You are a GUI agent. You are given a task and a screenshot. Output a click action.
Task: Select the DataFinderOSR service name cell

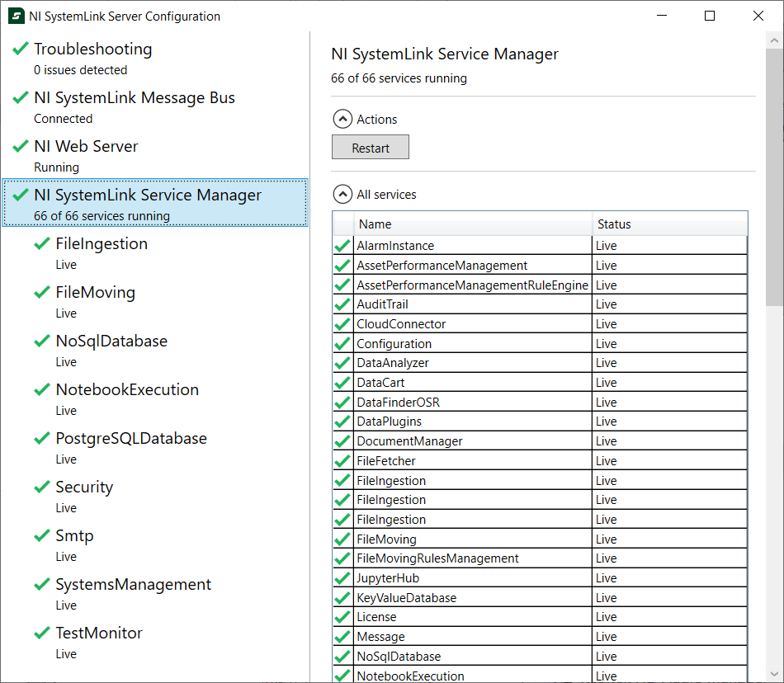tap(473, 403)
